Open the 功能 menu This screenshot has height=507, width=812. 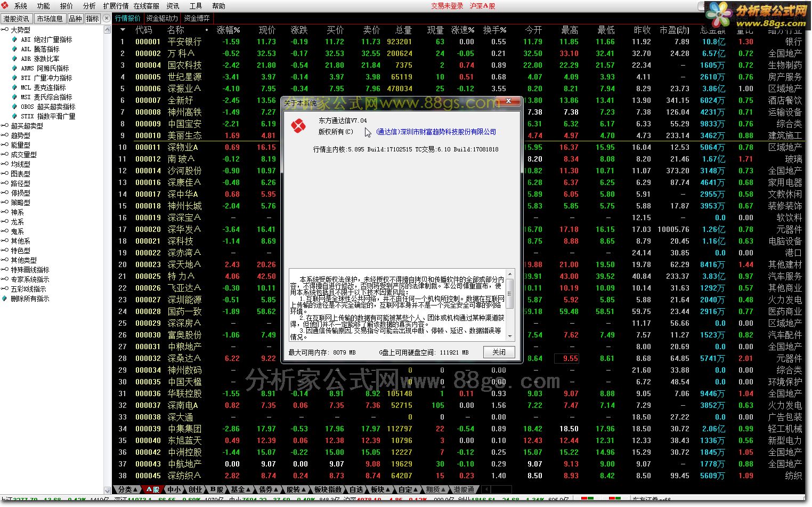point(44,6)
